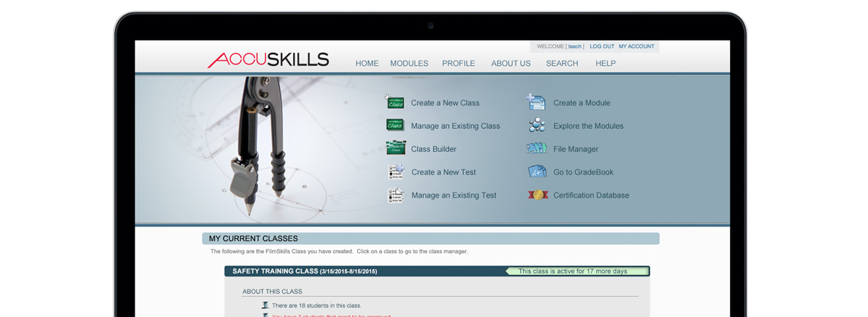Click the File Manager icon
Viewport: 868px width, 317px height.
(536, 148)
